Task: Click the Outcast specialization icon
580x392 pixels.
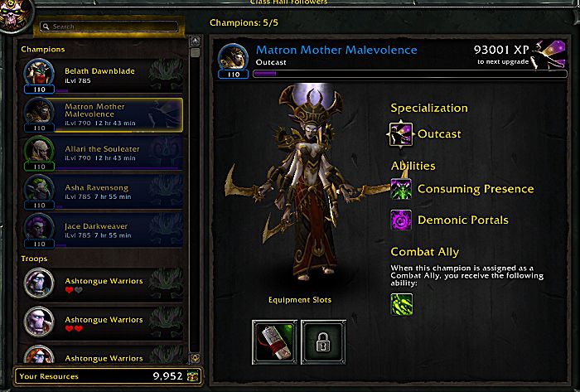Action: coord(401,134)
